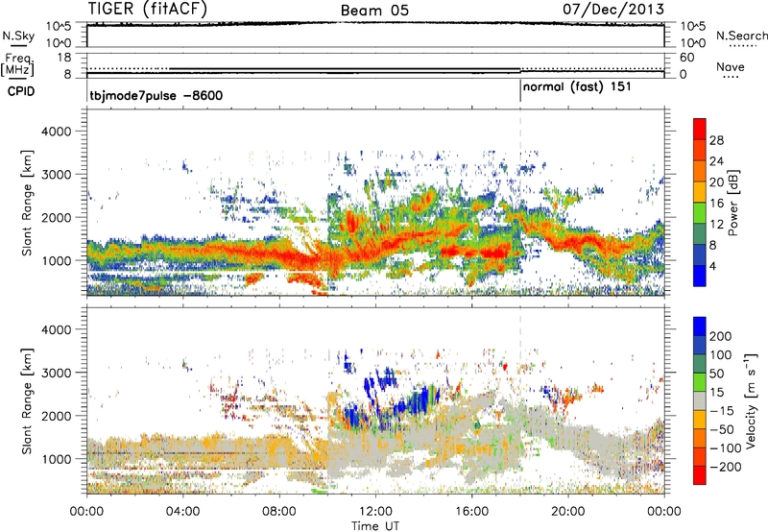Viewport: 768px width, 532px height.
Task: Click the '2000' tick of the velocity panel
Action: [x=56, y=416]
